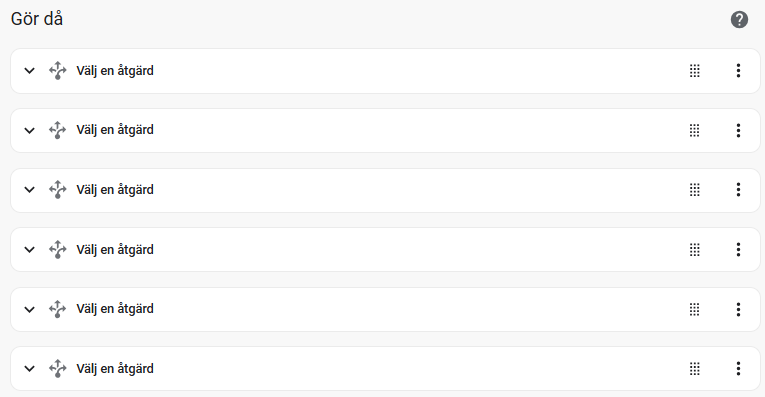Open three-dot menu of fifth action

tap(738, 309)
